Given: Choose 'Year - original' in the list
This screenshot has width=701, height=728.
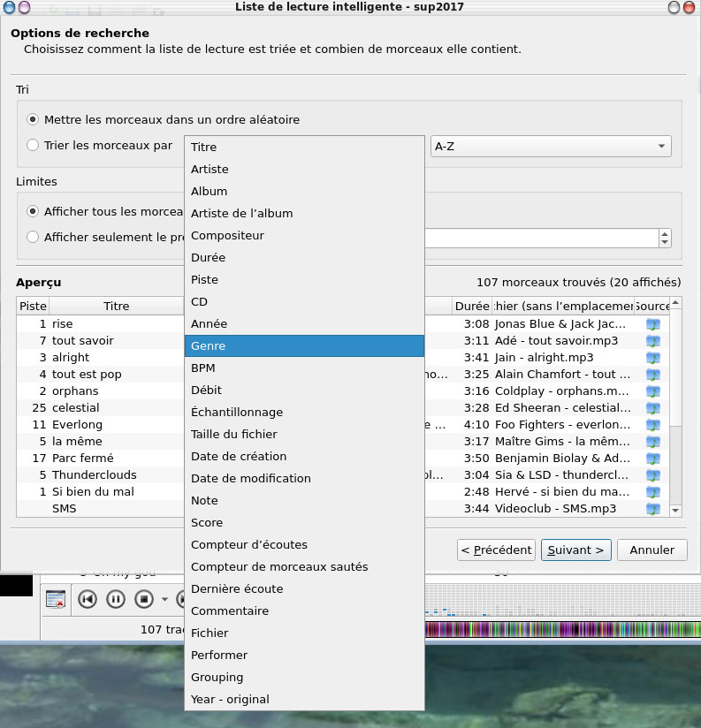Looking at the screenshot, I should (x=304, y=699).
